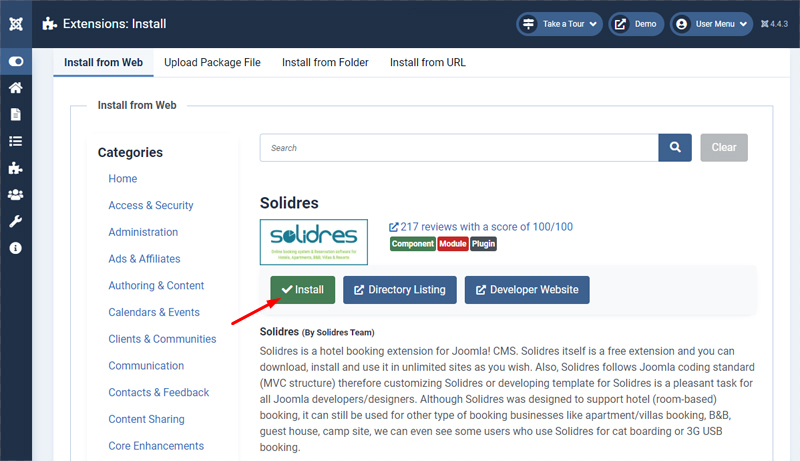This screenshot has height=461, width=800.
Task: Click the Joomla logo icon
Action: click(x=15, y=23)
